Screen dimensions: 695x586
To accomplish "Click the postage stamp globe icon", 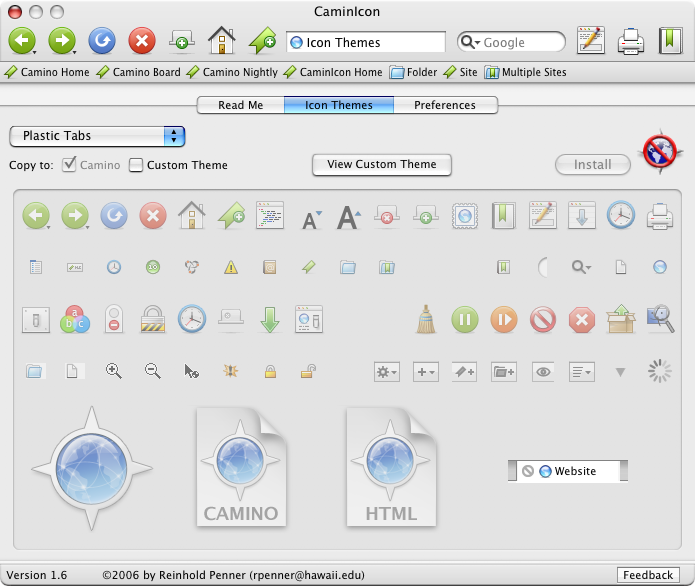I will [465, 216].
